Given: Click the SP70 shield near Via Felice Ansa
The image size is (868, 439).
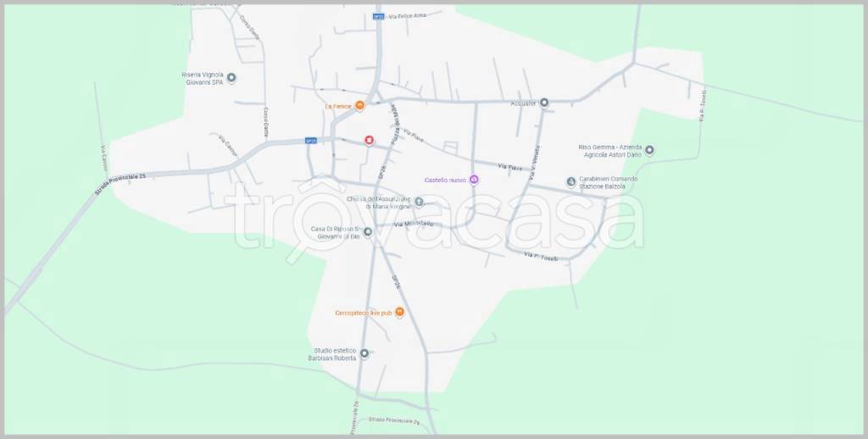Looking at the screenshot, I should 378,16.
